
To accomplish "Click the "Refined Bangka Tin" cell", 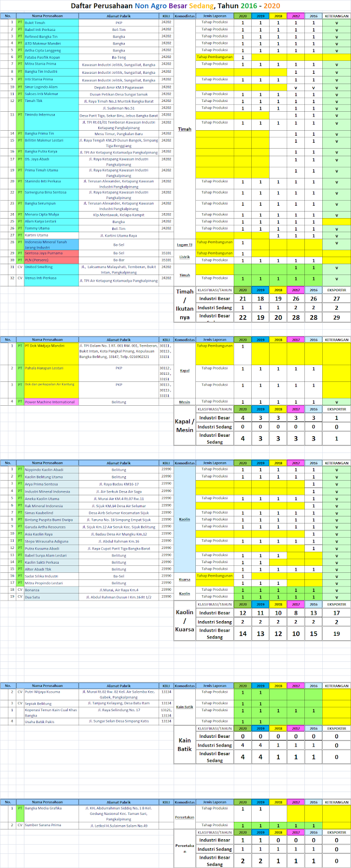I will coord(51,36).
